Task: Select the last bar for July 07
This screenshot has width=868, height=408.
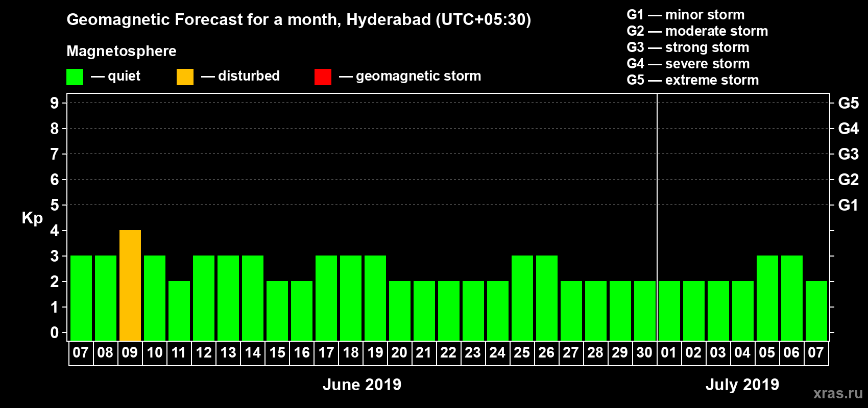Action: (816, 311)
